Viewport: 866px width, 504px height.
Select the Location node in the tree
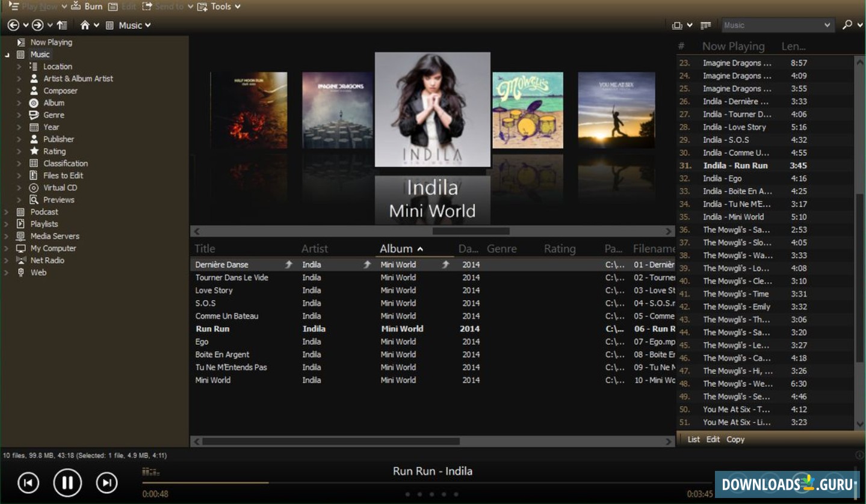pos(57,66)
